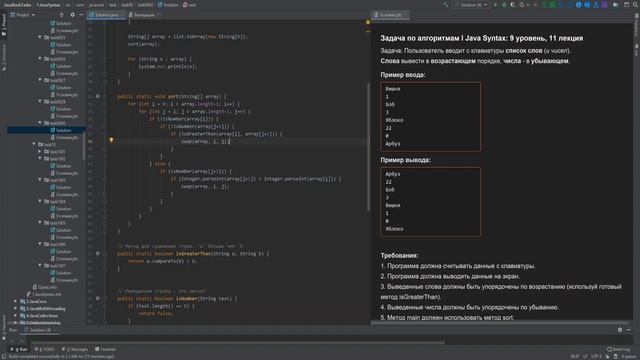The image size is (640, 360).
Task: Open the TODO tool window tab
Action: tap(44, 349)
